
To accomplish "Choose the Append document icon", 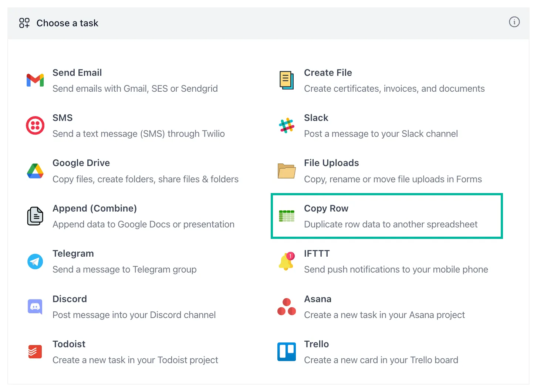I will (x=35, y=216).
